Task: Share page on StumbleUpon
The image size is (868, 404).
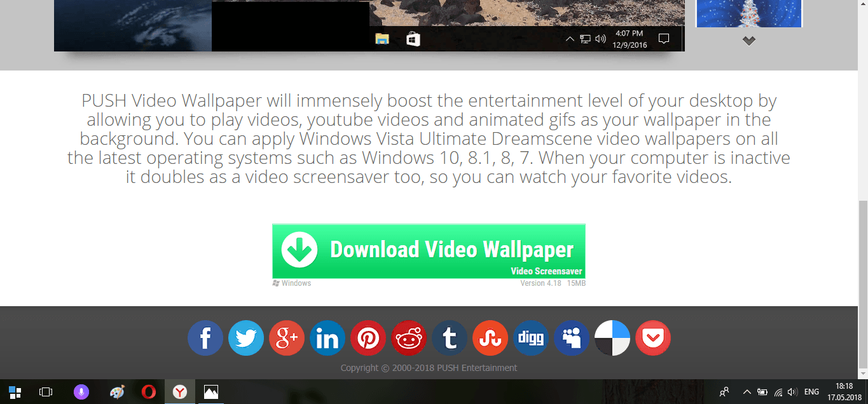Action: 490,338
